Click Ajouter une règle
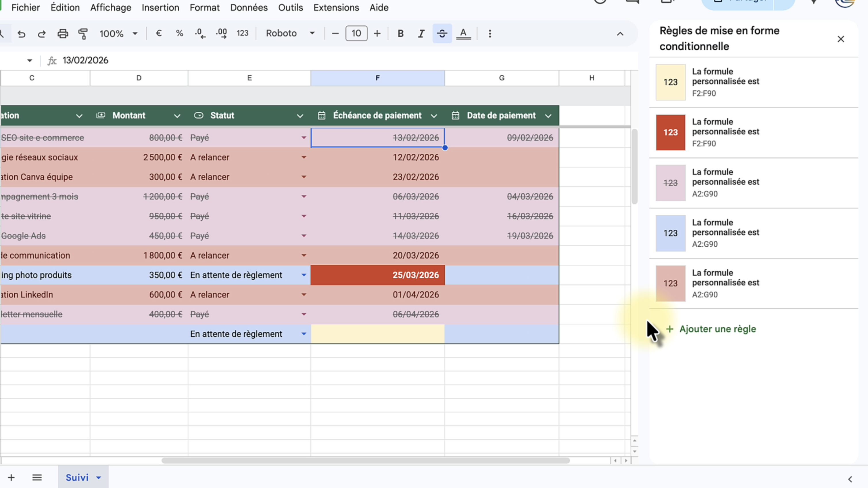The width and height of the screenshot is (868, 488). coord(717,329)
